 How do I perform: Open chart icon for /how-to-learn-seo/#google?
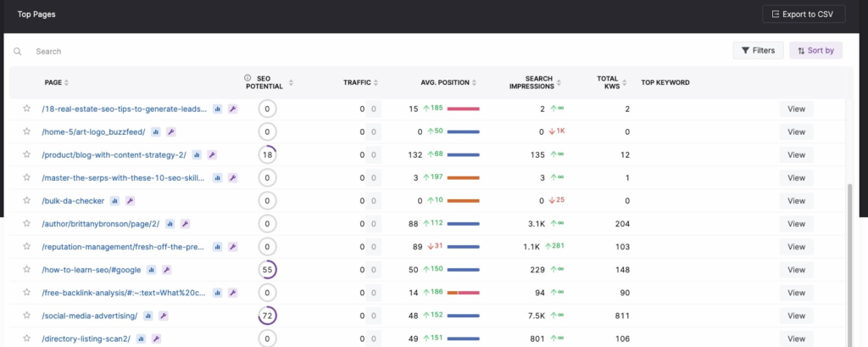tap(152, 270)
